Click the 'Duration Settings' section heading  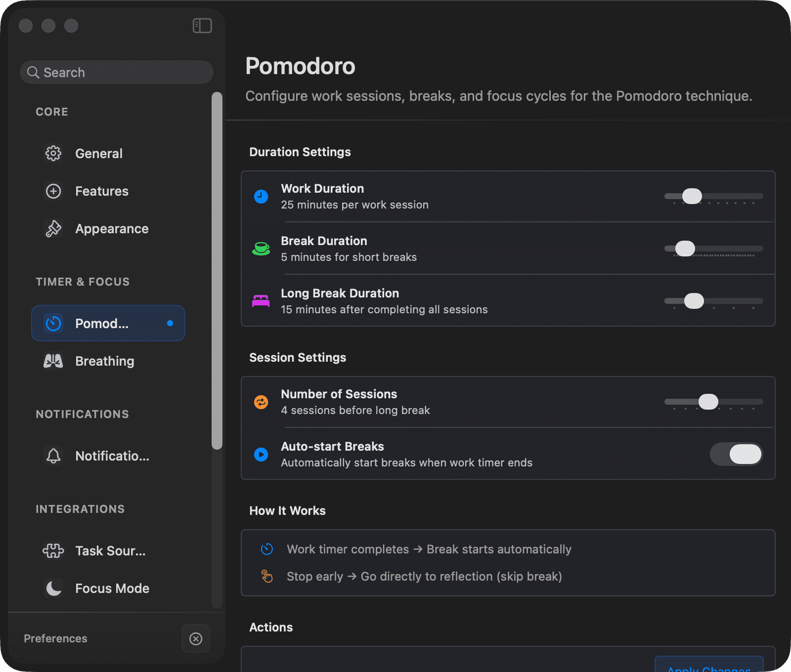point(300,152)
